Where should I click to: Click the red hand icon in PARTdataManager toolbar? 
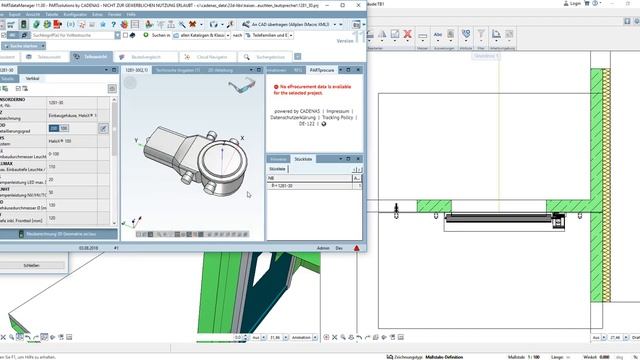(124, 24)
